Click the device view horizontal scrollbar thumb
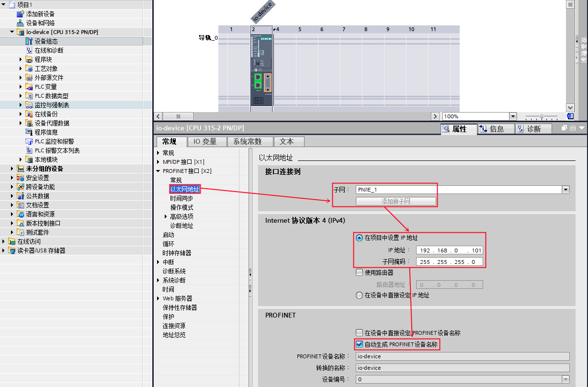The width and height of the screenshot is (588, 387). pos(178,116)
